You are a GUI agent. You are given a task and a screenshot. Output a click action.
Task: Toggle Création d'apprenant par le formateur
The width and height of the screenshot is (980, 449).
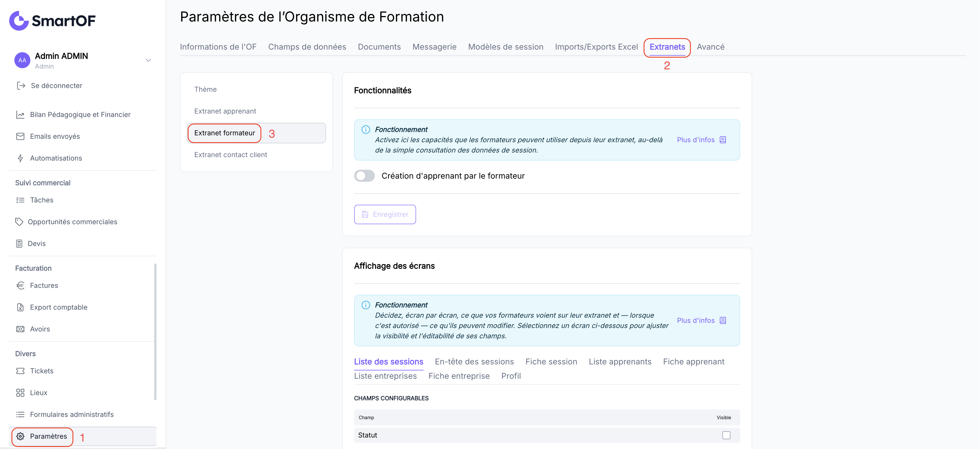(364, 176)
